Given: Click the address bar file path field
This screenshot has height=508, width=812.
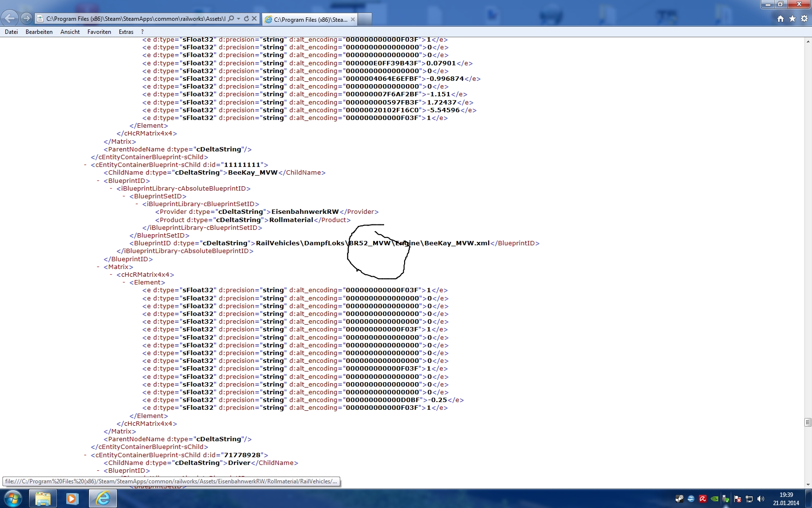Looking at the screenshot, I should (136, 19).
